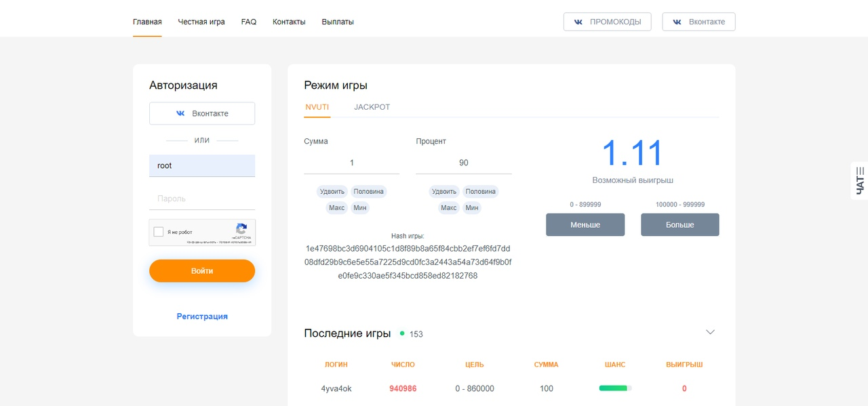Switch to the JACKPOT game mode tab
The height and width of the screenshot is (406, 868).
coord(372,107)
